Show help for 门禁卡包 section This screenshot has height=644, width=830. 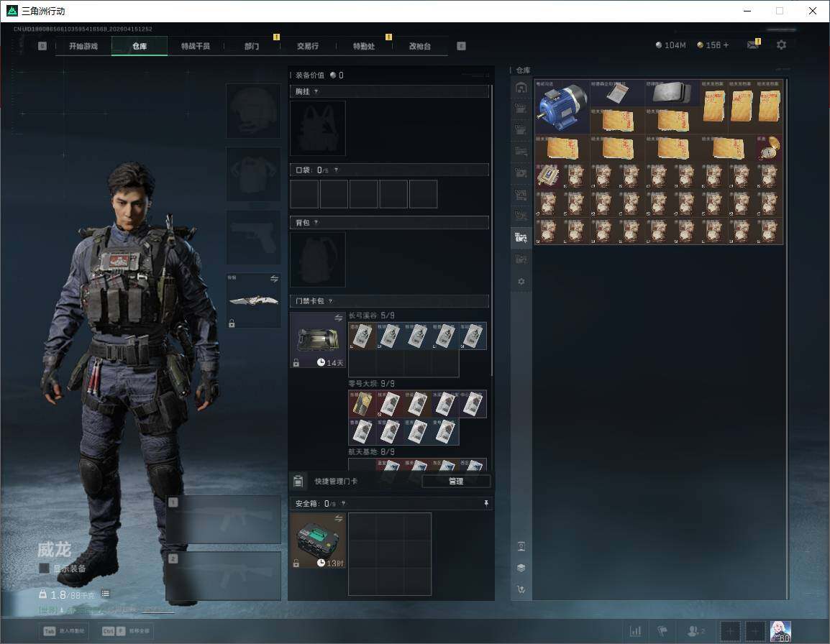click(x=330, y=301)
